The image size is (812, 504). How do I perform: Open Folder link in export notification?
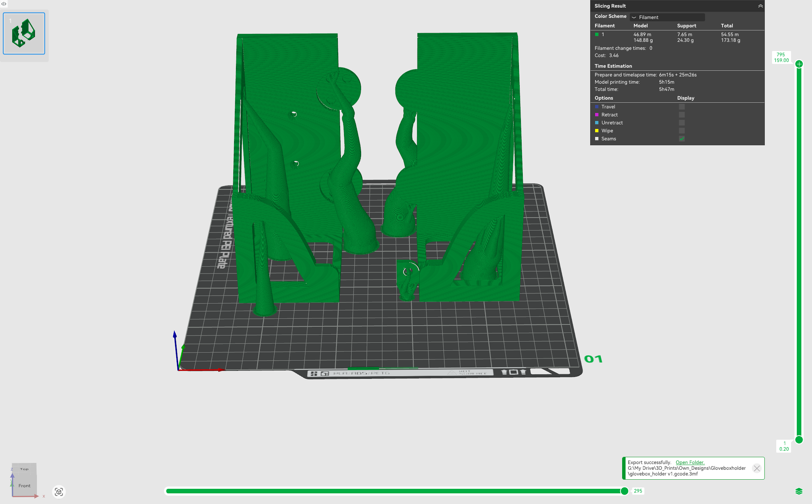pyautogui.click(x=690, y=463)
